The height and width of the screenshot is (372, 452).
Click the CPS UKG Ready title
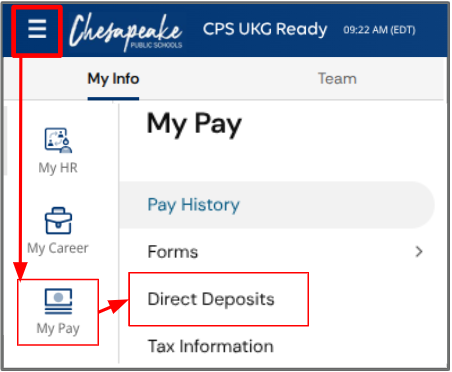click(265, 29)
